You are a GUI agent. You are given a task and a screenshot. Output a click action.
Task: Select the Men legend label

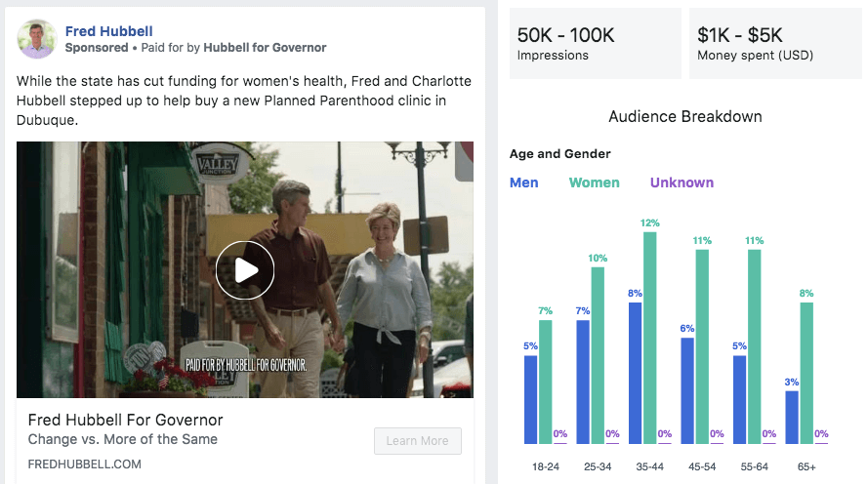point(523,182)
